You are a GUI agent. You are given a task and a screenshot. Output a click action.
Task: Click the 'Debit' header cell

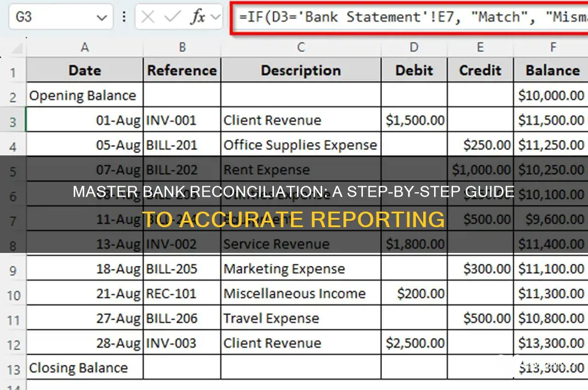(x=414, y=70)
